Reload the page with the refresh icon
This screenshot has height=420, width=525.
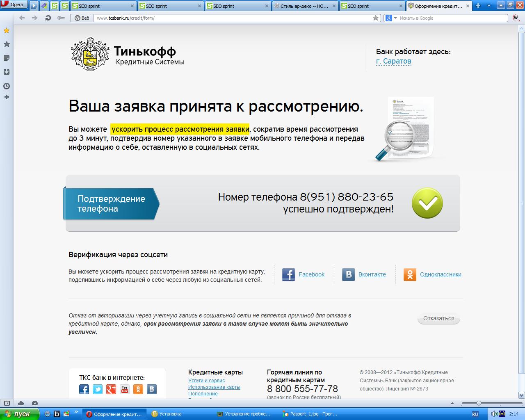pyautogui.click(x=48, y=18)
